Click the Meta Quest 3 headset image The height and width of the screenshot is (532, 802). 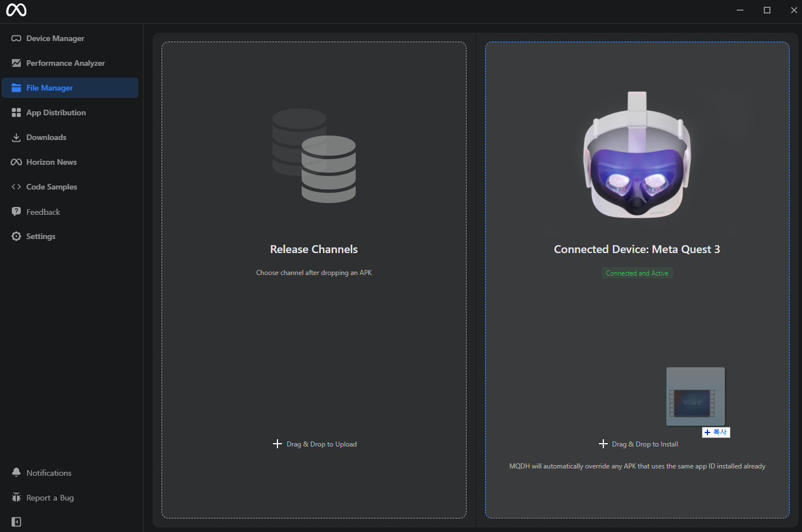click(x=637, y=155)
